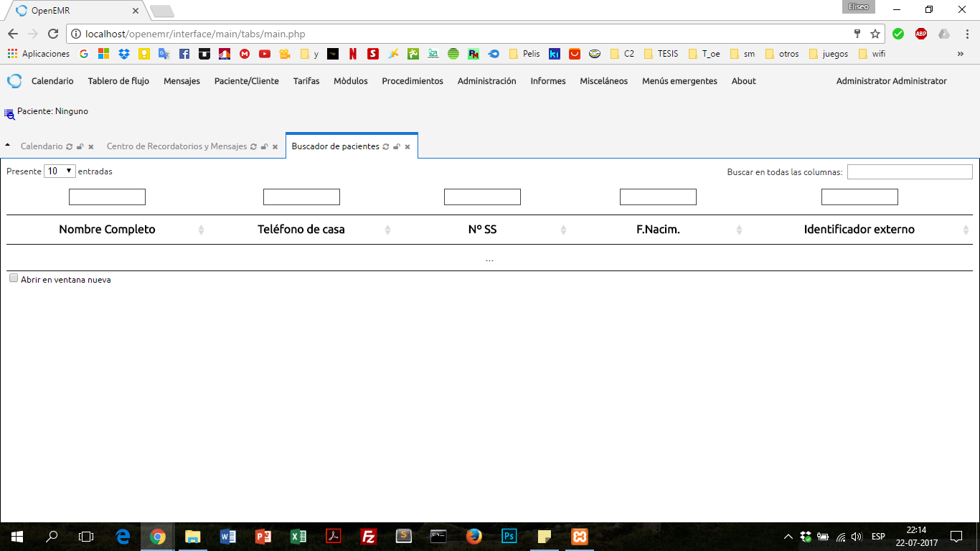This screenshot has height=551, width=980.
Task: Focus the Nombre Completo filter field
Action: pyautogui.click(x=107, y=197)
